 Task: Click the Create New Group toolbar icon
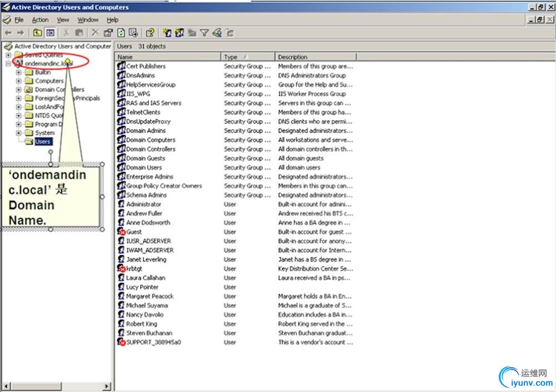point(180,33)
